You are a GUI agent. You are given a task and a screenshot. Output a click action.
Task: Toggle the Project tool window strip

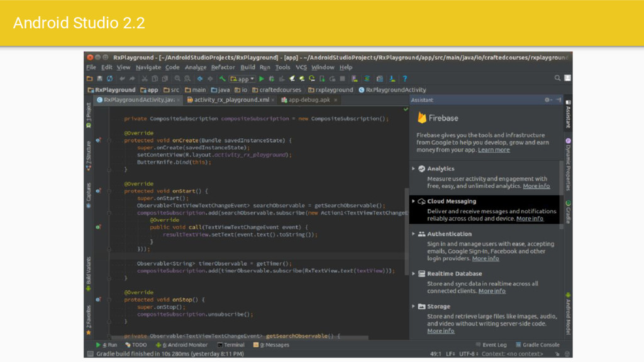(89, 114)
